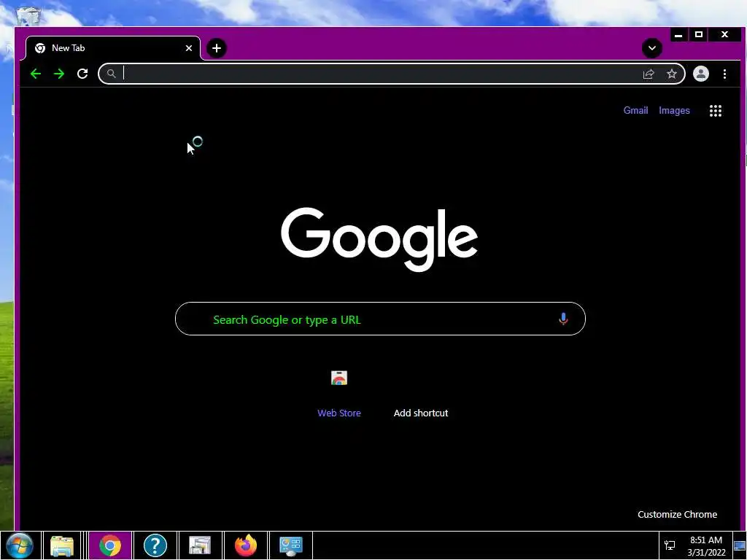
Task: Click the share this page icon
Action: tap(649, 74)
